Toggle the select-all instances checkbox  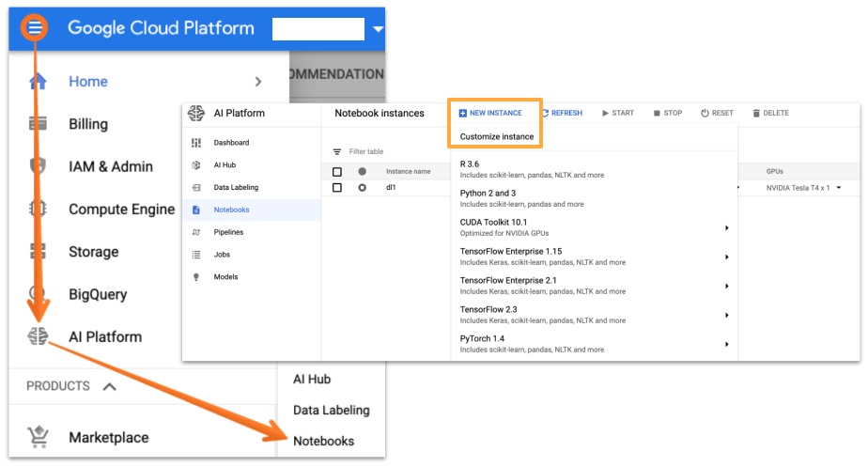(x=337, y=172)
